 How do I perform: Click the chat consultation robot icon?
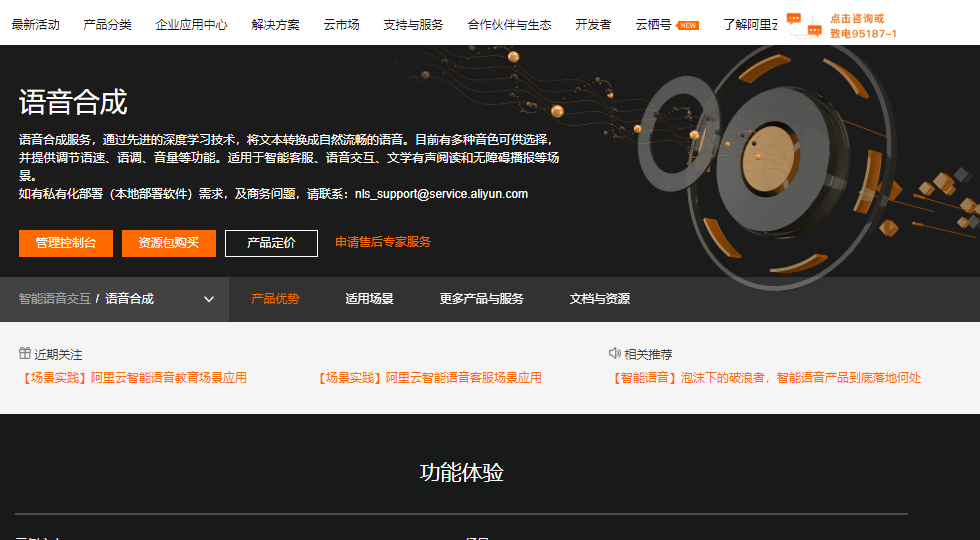pos(804,25)
